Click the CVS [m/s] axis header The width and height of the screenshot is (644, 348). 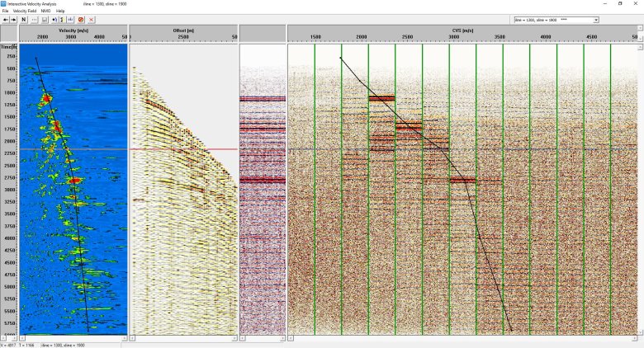[x=462, y=30]
